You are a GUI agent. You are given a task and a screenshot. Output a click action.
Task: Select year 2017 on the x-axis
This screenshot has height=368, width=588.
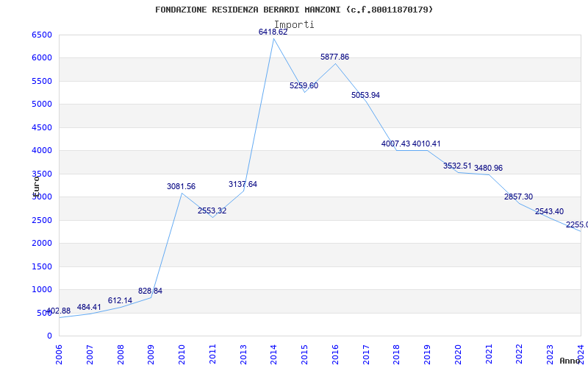(x=366, y=355)
